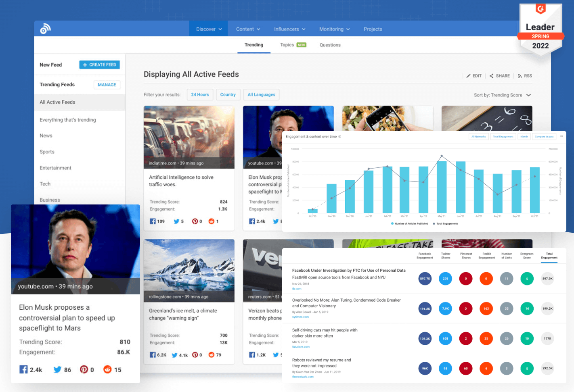574x392 pixels.
Task: Click the nytimes.com source link
Action: (x=300, y=317)
